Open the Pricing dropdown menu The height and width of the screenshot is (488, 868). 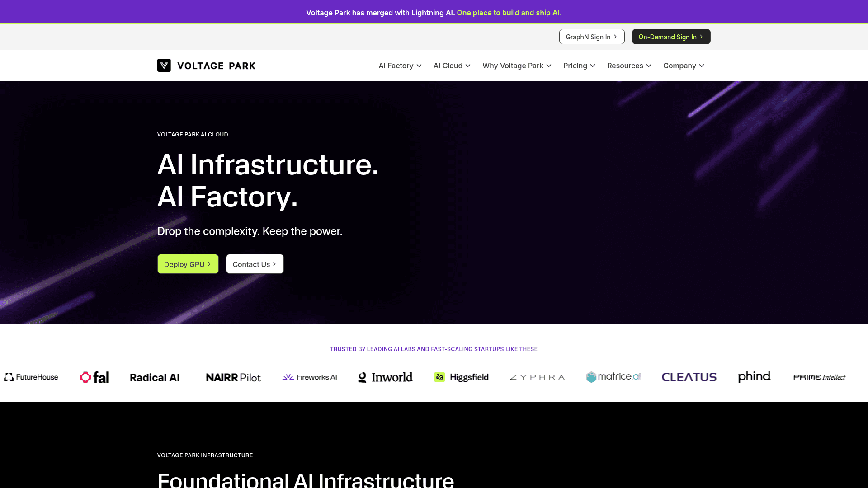pyautogui.click(x=579, y=66)
